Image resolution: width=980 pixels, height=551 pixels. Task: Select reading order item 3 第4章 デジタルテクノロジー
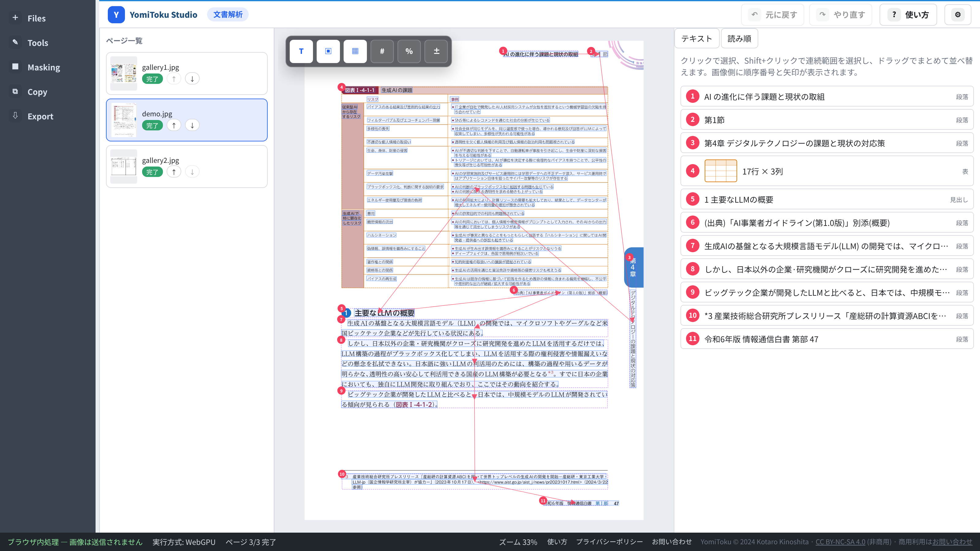coord(827,143)
